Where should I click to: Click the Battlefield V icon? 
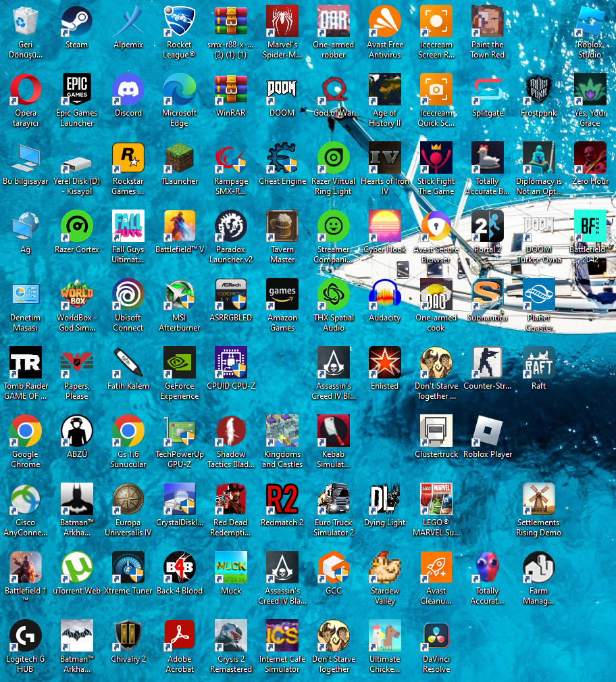179,226
